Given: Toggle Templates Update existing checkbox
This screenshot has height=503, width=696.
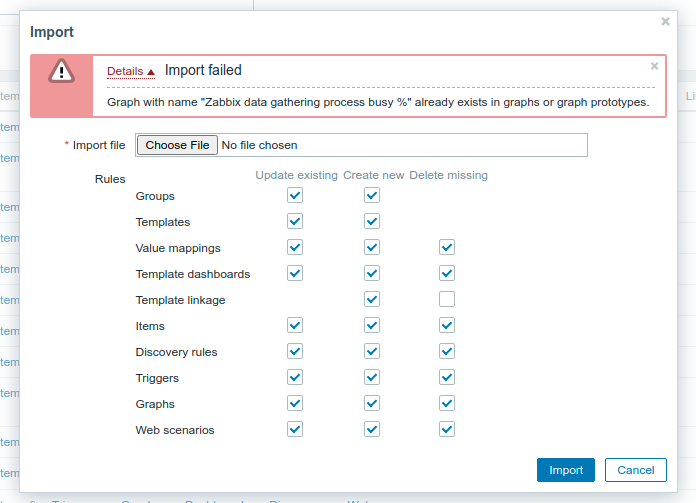Looking at the screenshot, I should tap(295, 221).
